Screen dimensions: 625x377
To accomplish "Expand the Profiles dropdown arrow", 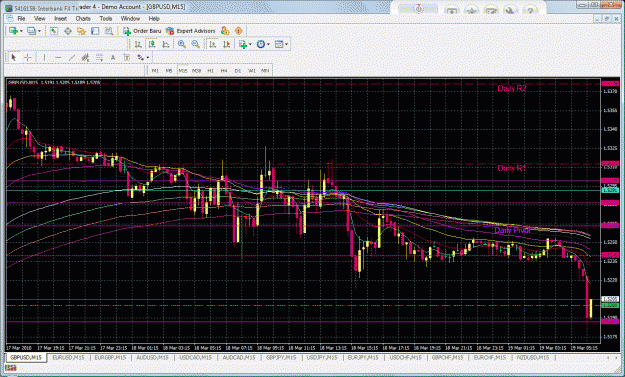I will click(x=39, y=31).
